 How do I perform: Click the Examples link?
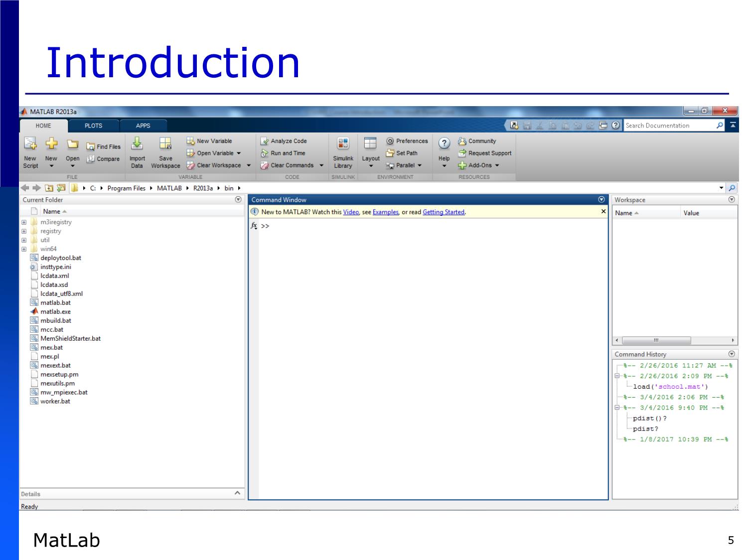click(386, 212)
